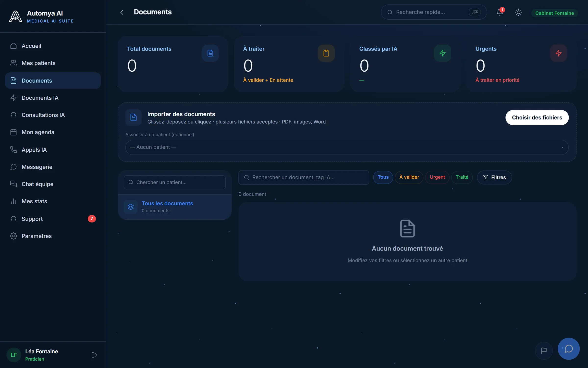Go back with the left chevron

click(x=122, y=12)
